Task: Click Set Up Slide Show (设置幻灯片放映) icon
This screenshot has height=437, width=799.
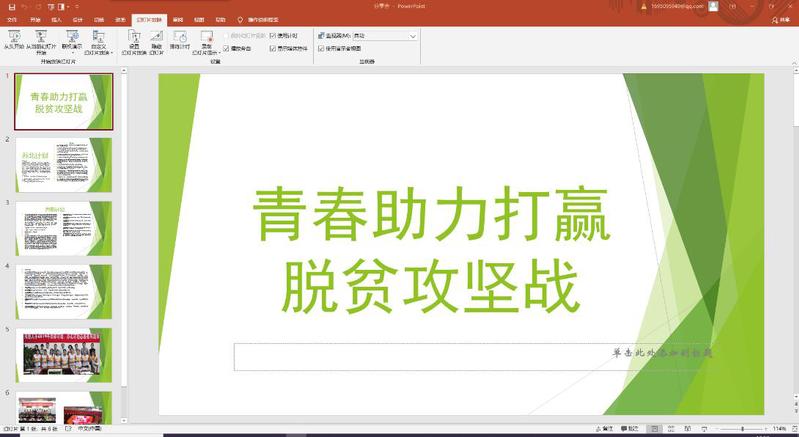Action: [x=133, y=41]
